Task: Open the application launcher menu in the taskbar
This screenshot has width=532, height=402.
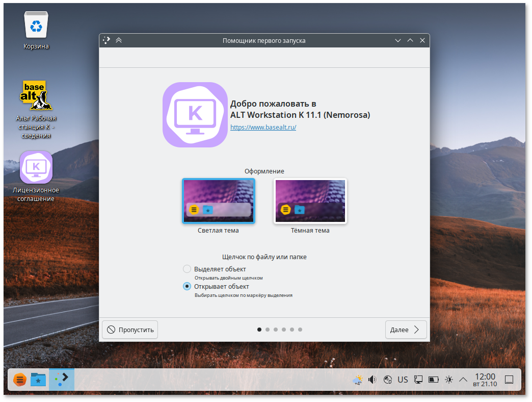Action: [19, 380]
